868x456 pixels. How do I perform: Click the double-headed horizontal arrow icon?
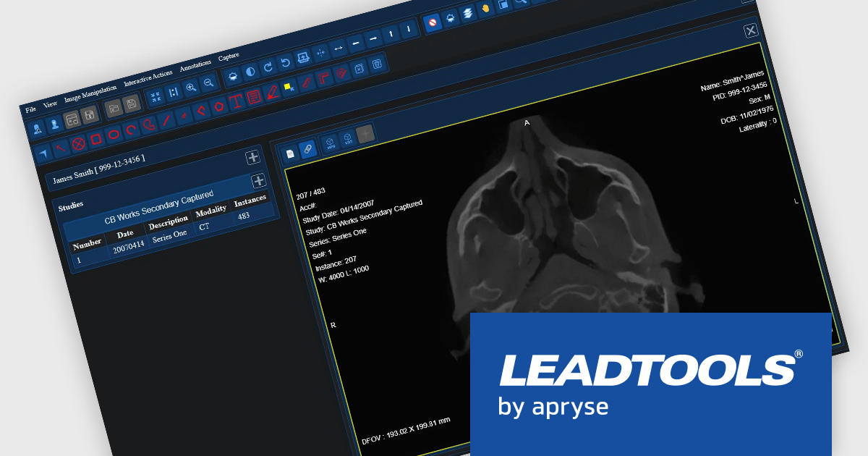[x=339, y=48]
